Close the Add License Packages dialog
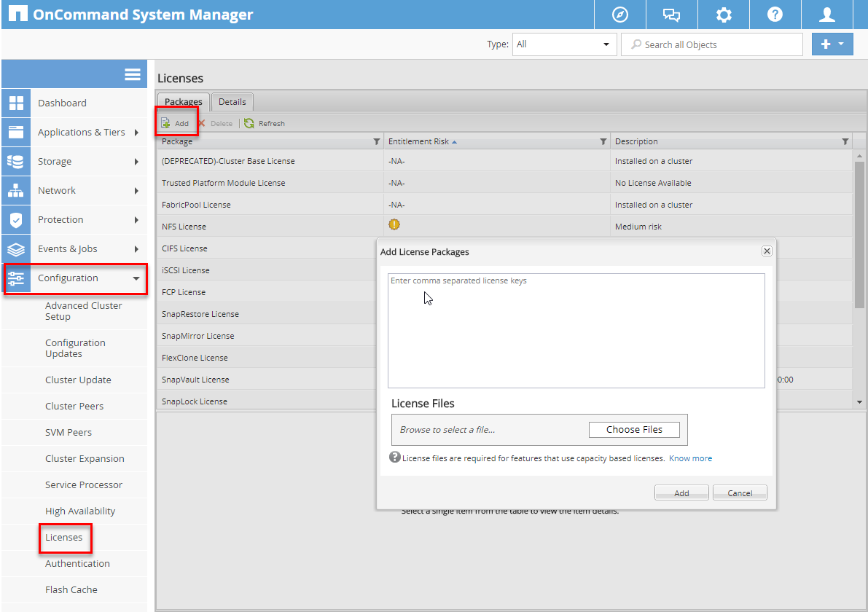868x612 pixels. [x=766, y=251]
